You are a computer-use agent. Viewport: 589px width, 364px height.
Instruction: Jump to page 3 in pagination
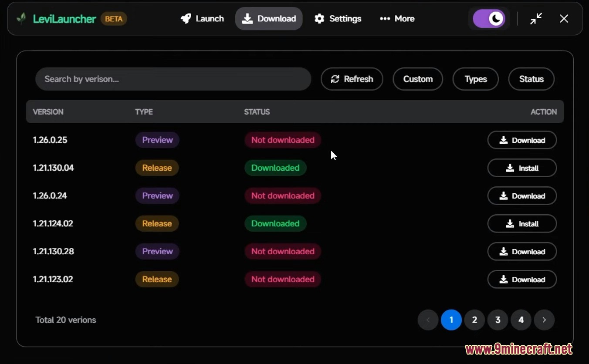498,320
